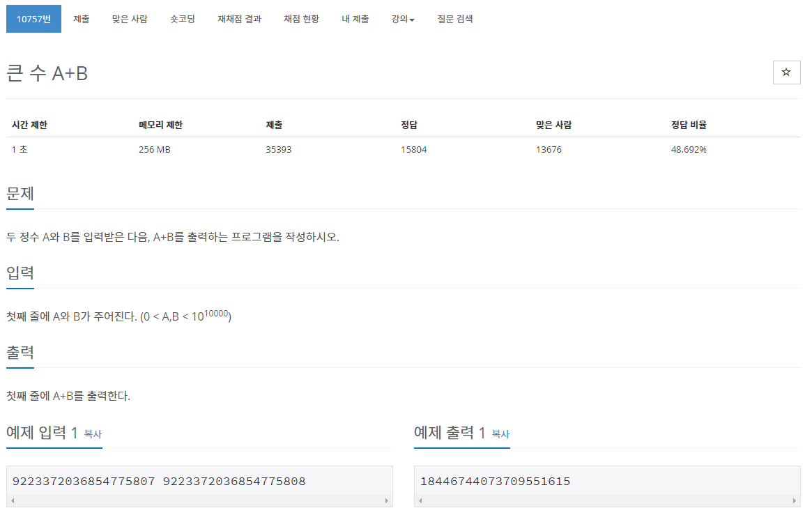The width and height of the screenshot is (812, 522).
Task: Copy 예제 입력 1 with 복사 link
Action: coord(93,434)
